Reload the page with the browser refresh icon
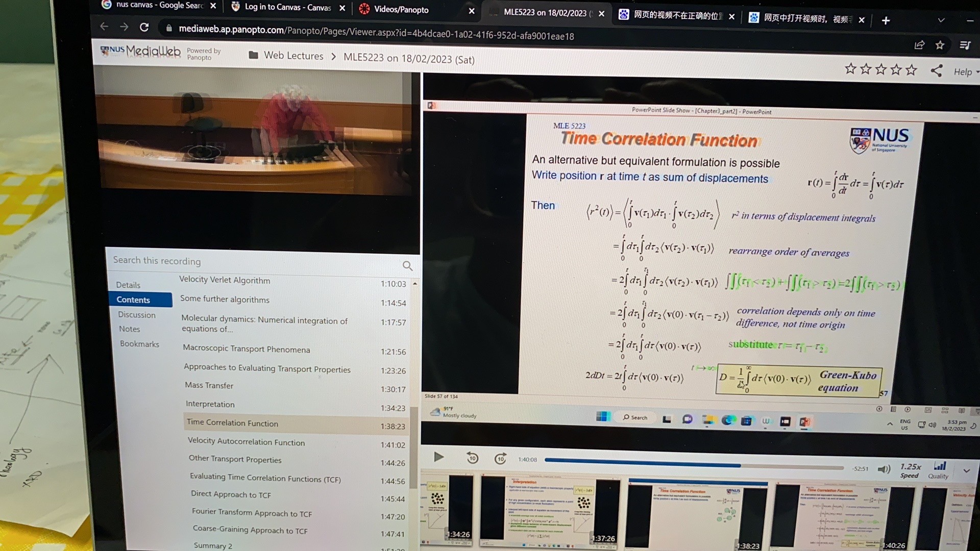The image size is (980, 551). [144, 27]
